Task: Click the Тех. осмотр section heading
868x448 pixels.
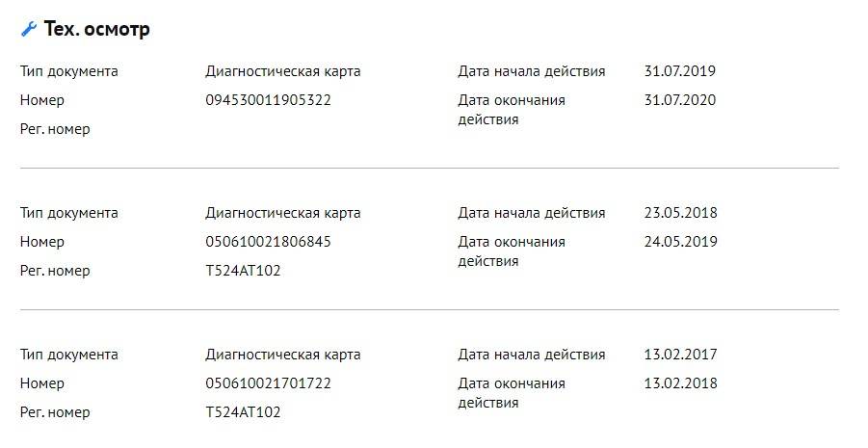Action: 96,30
